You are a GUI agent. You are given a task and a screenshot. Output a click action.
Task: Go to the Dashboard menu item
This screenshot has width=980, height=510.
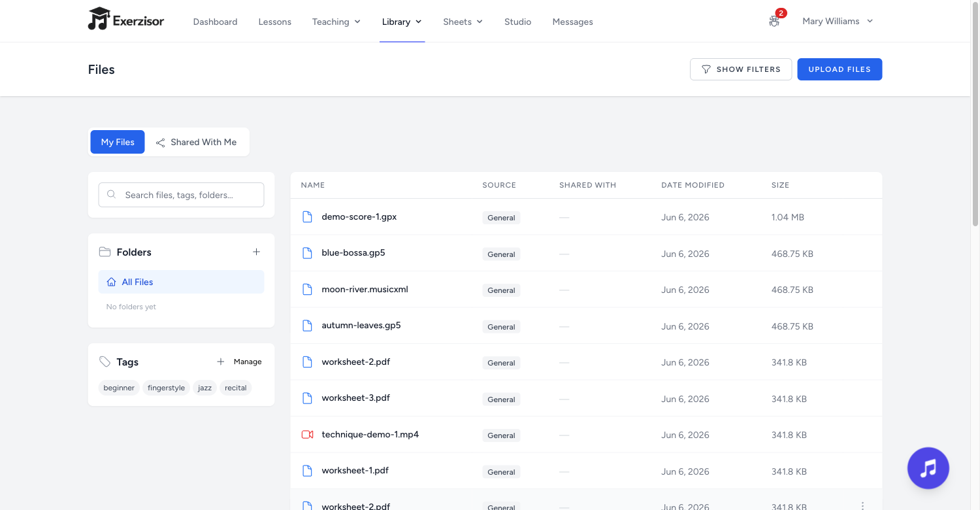click(x=215, y=22)
